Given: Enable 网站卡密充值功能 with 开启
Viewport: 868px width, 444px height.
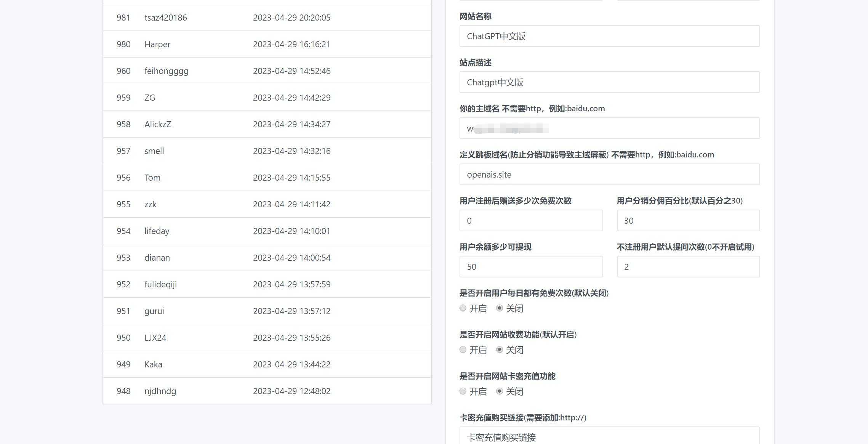Looking at the screenshot, I should point(463,391).
